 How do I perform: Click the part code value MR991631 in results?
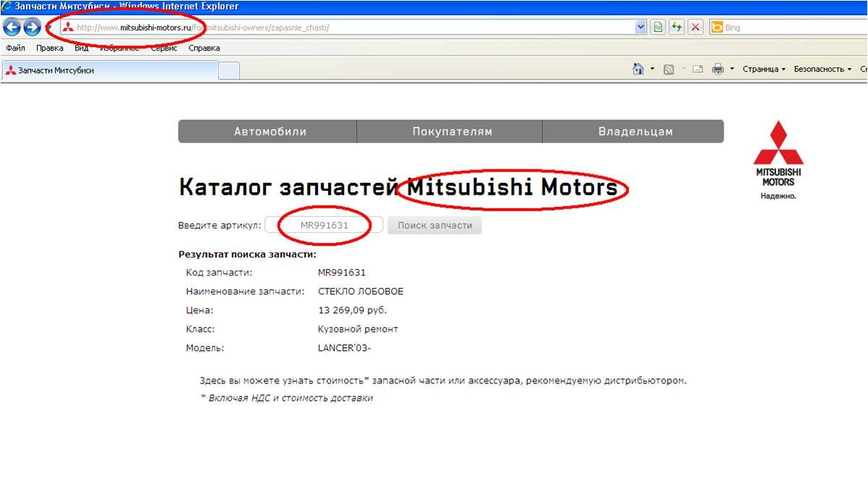pos(342,273)
